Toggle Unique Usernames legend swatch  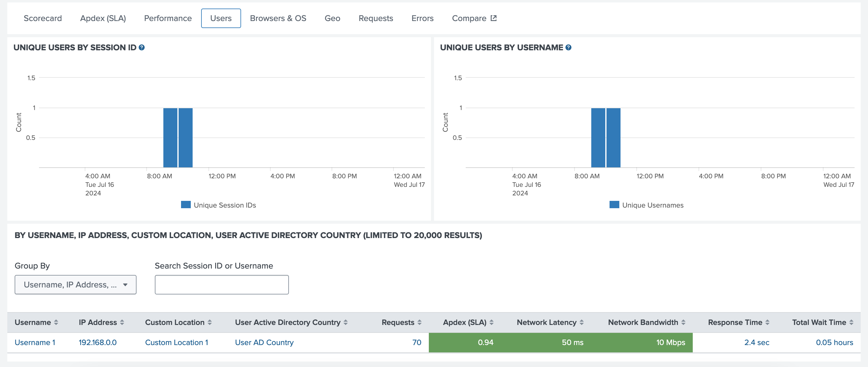[x=614, y=205]
